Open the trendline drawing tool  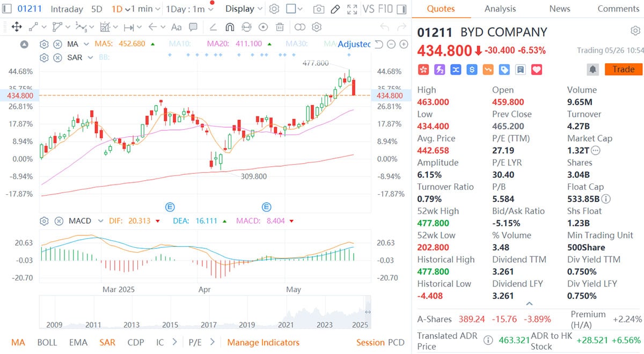[32, 27]
